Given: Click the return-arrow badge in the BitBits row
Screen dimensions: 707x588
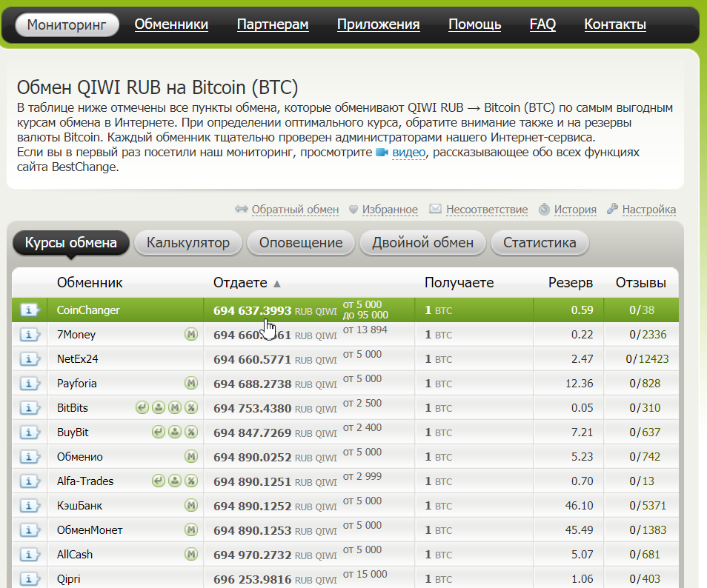Looking at the screenshot, I should pos(142,408).
